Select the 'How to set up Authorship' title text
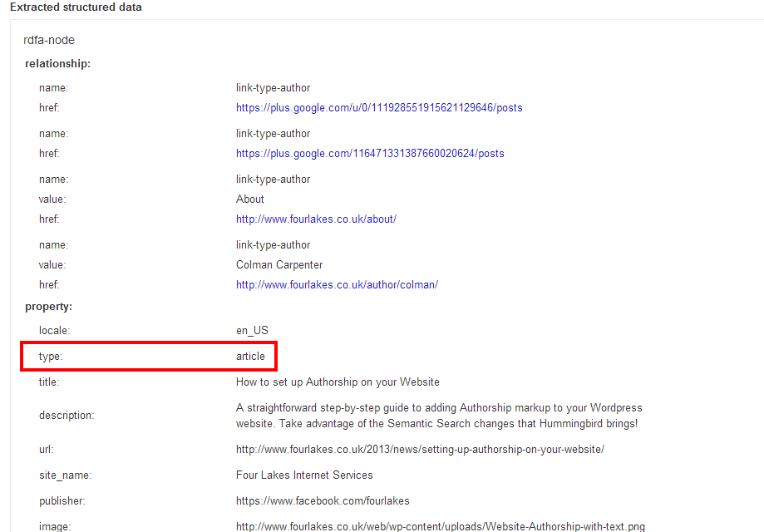The height and width of the screenshot is (532, 764). point(338,382)
